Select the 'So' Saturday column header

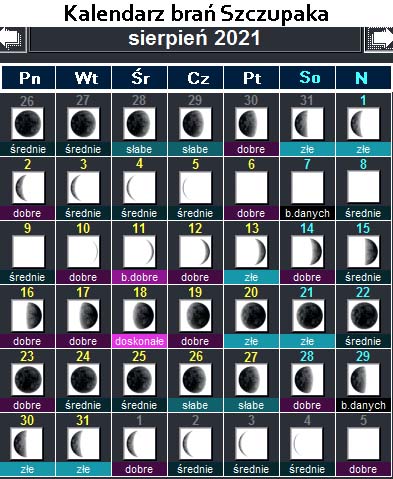click(307, 78)
